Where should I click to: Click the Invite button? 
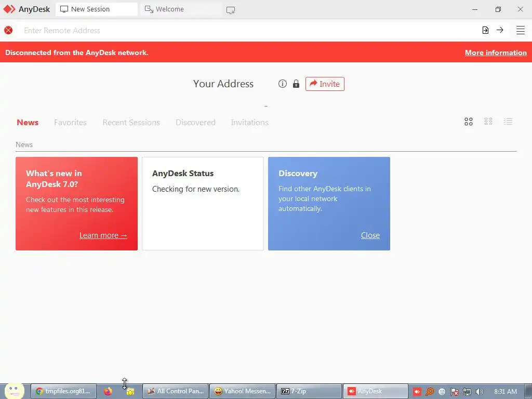(x=325, y=84)
